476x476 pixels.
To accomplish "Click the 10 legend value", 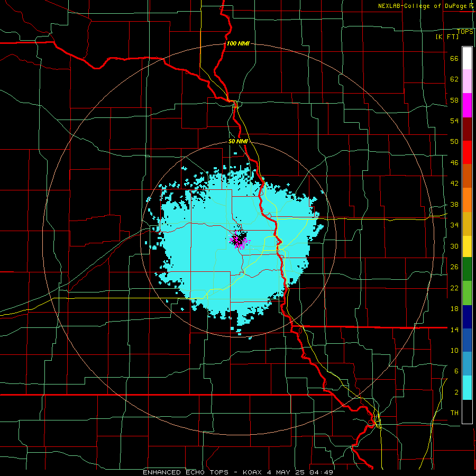I will click(x=454, y=350).
